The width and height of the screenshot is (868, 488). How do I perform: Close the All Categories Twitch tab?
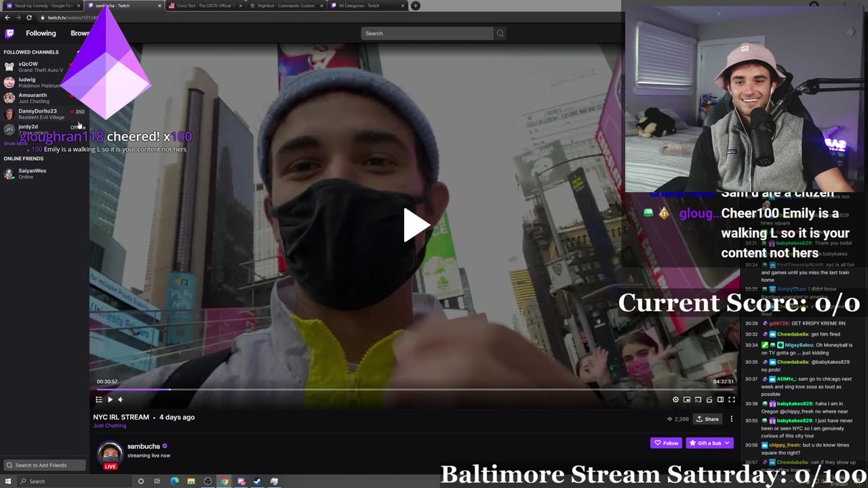403,6
